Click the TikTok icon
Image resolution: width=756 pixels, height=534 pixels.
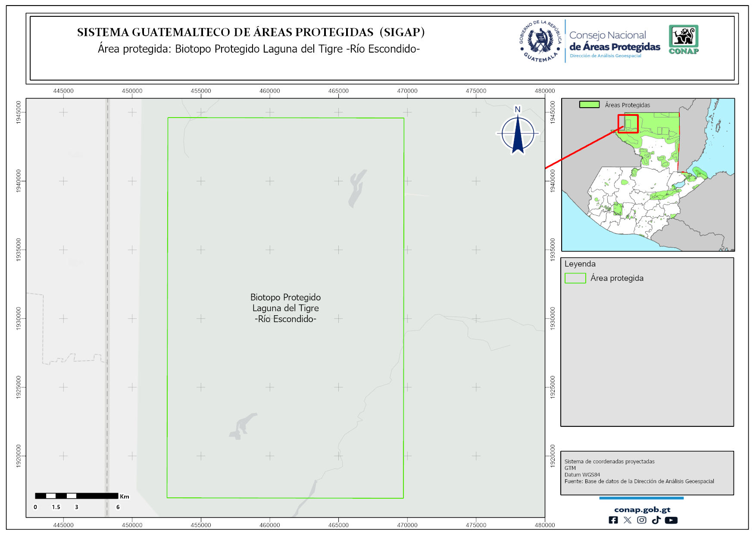point(656,520)
